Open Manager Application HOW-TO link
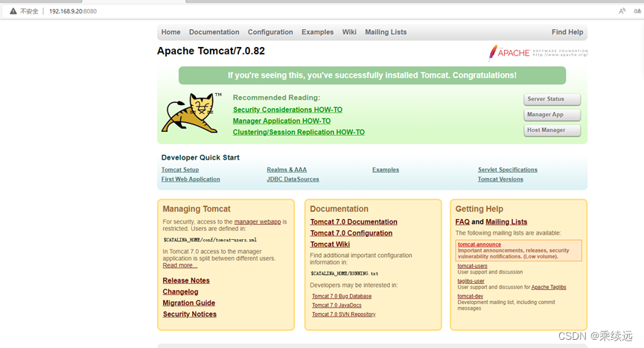The image size is (644, 348). point(281,121)
